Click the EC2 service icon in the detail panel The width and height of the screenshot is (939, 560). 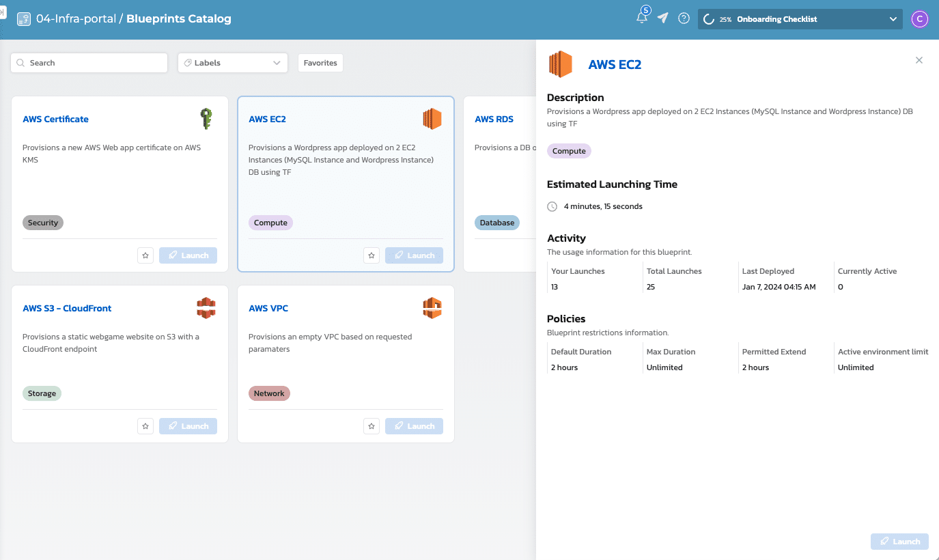click(559, 64)
